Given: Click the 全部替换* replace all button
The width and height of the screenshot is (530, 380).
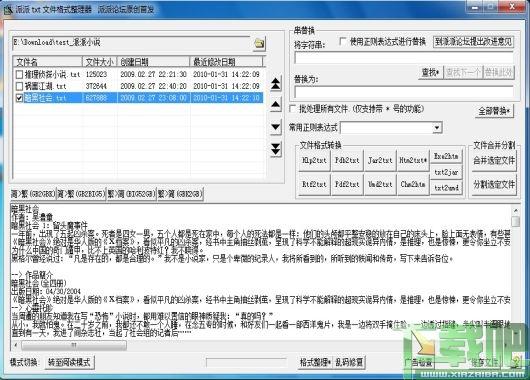Looking at the screenshot, I should click(x=494, y=111).
